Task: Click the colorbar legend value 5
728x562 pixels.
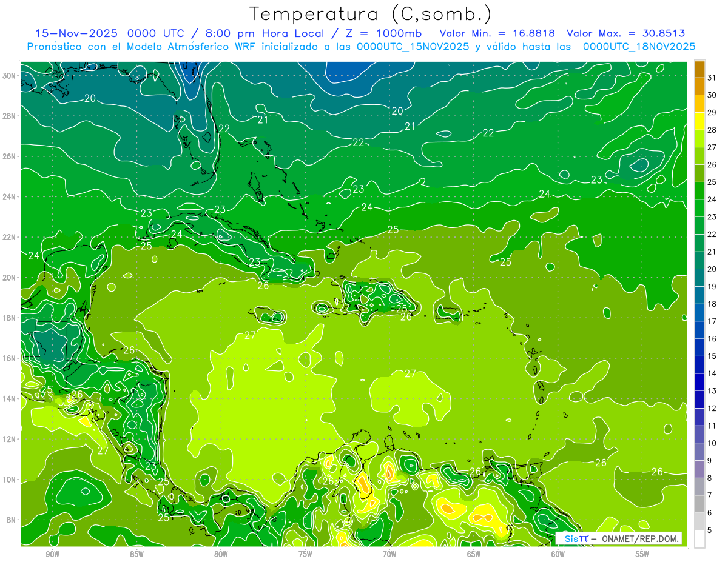Action: coord(710,530)
